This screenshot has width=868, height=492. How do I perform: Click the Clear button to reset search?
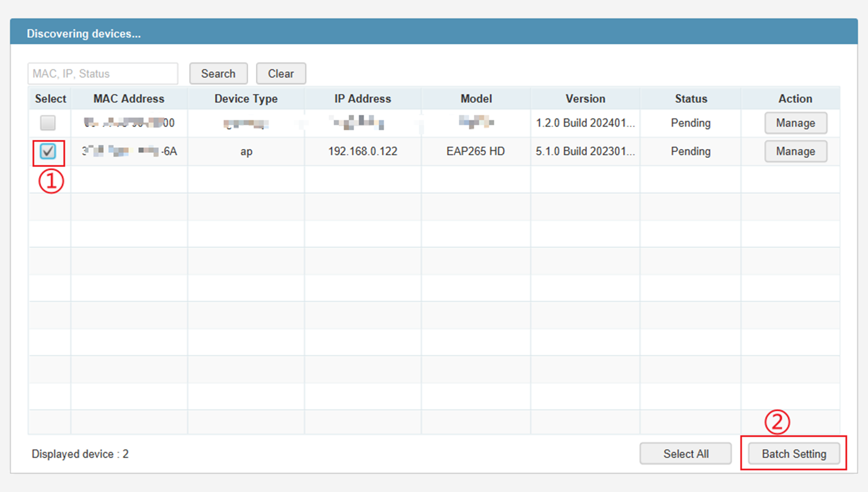281,73
